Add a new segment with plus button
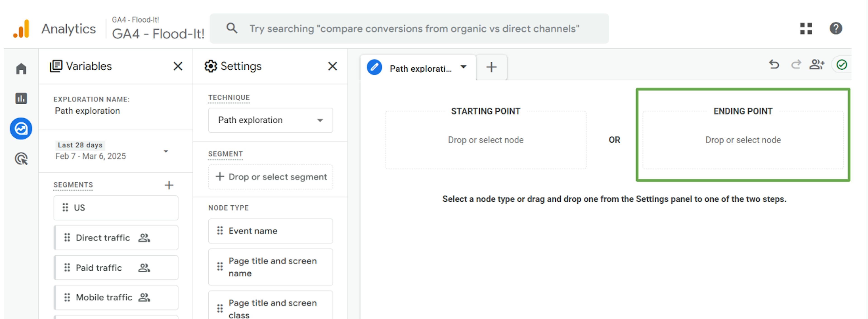Viewport: 868px width, 319px height. pos(169,185)
